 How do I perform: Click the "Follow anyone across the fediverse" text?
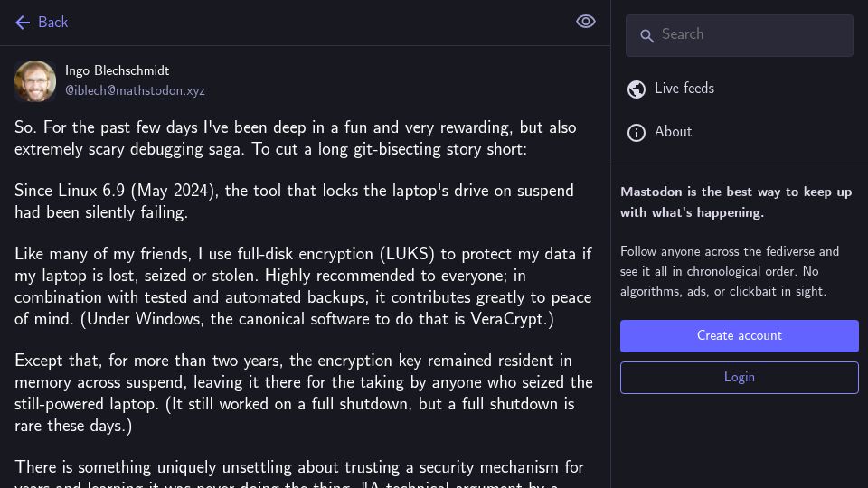729,271
